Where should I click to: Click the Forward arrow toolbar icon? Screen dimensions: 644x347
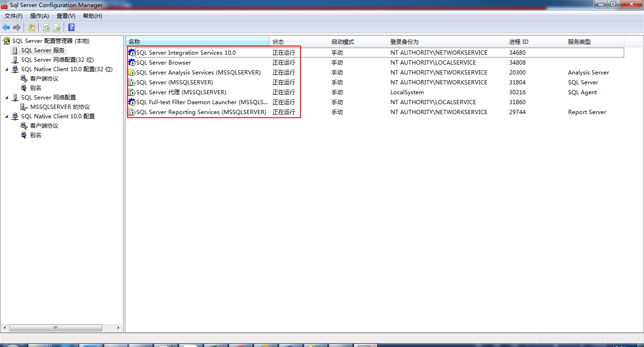[17, 28]
